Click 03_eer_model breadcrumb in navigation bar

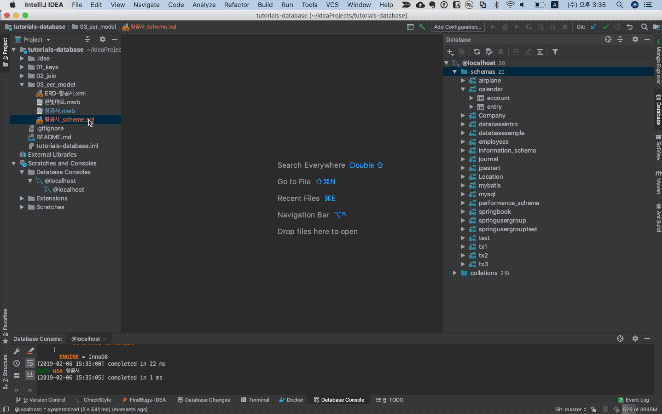tap(94, 27)
